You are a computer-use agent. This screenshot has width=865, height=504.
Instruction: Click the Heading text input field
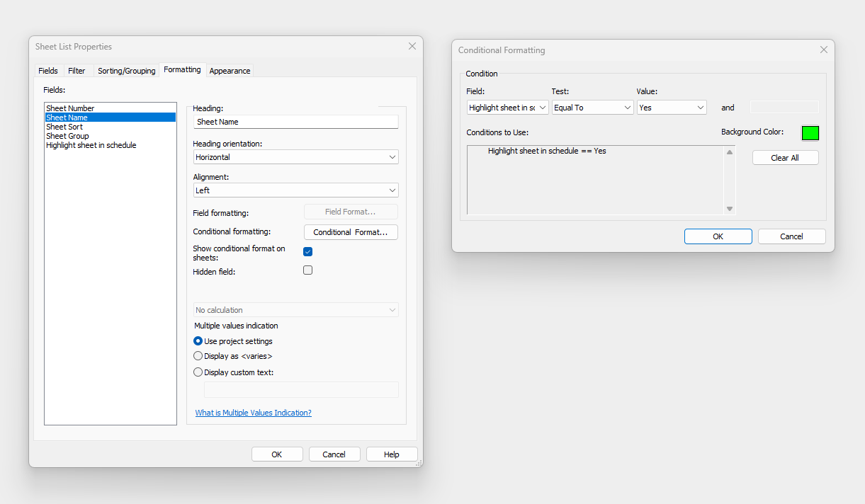coord(296,122)
